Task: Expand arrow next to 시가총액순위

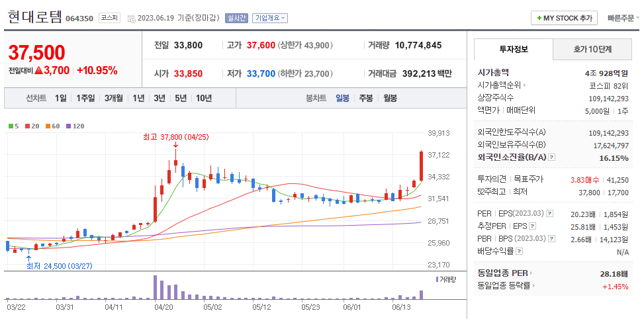Action: click(x=524, y=85)
